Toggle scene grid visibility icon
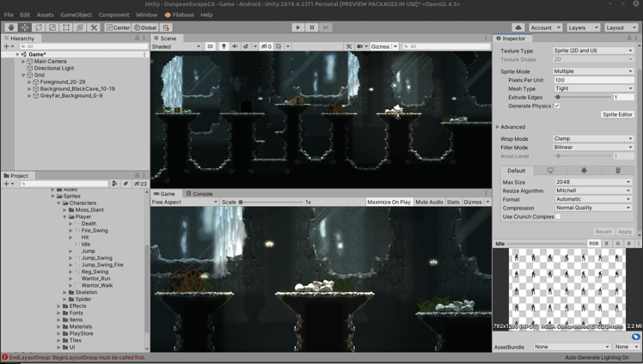The width and height of the screenshot is (643, 364). pyautogui.click(x=279, y=46)
